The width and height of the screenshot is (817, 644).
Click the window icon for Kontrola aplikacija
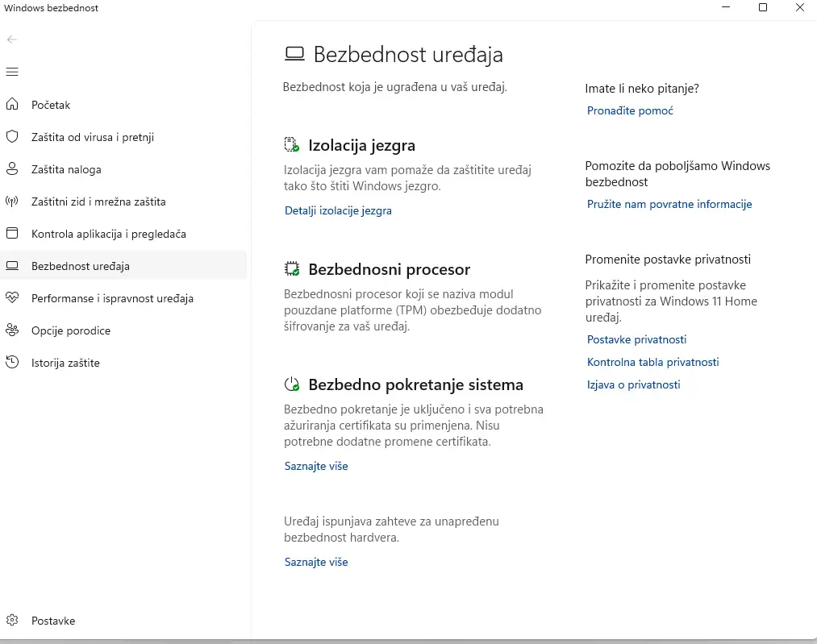pyautogui.click(x=12, y=233)
